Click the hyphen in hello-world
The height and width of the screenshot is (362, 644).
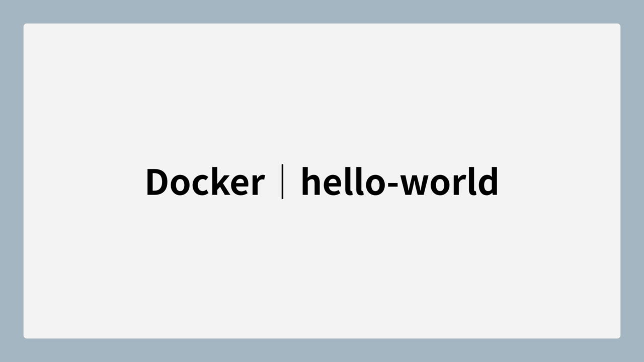click(x=393, y=185)
